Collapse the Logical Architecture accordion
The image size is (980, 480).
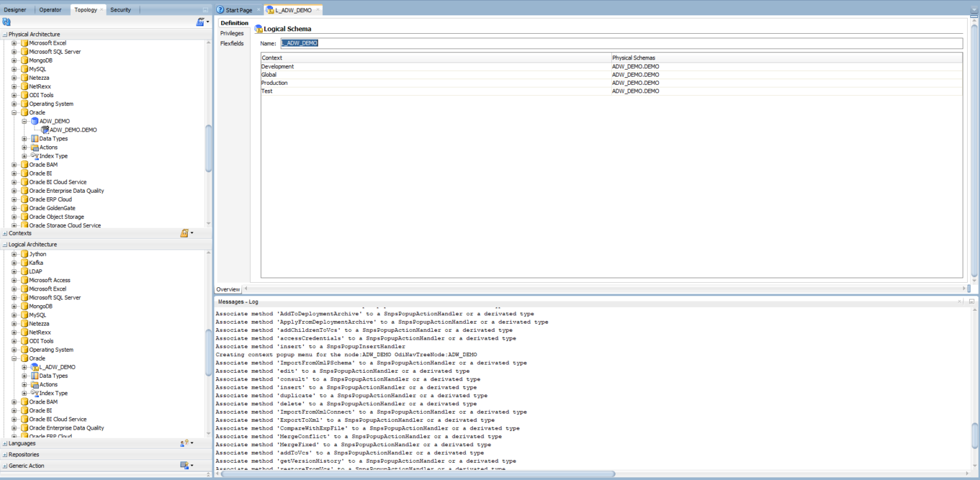click(5, 244)
